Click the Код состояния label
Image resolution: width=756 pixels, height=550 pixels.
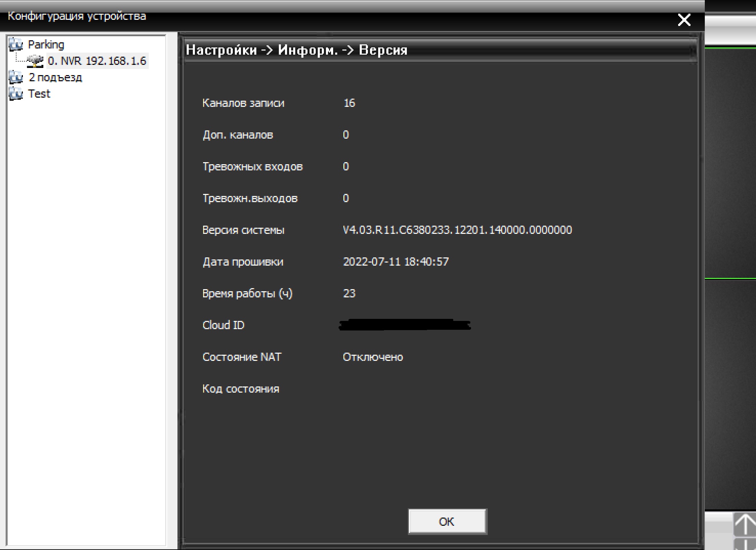[x=241, y=389]
